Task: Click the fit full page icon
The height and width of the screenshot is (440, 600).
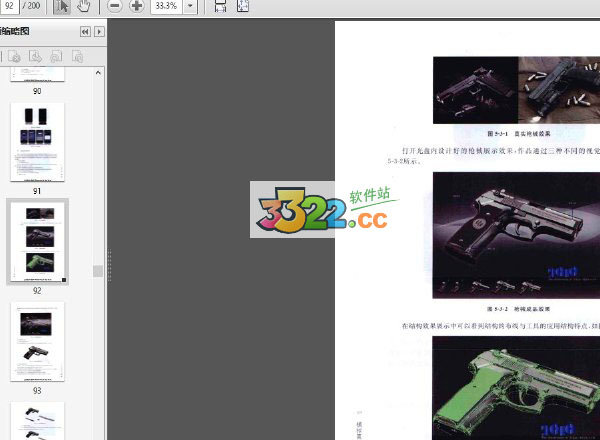Action: click(243, 6)
